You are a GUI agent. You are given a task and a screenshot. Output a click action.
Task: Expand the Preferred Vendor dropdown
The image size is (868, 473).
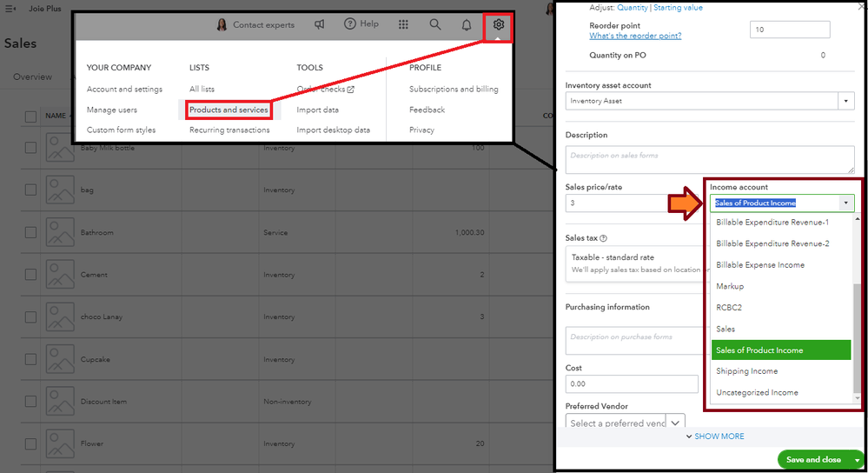click(675, 423)
